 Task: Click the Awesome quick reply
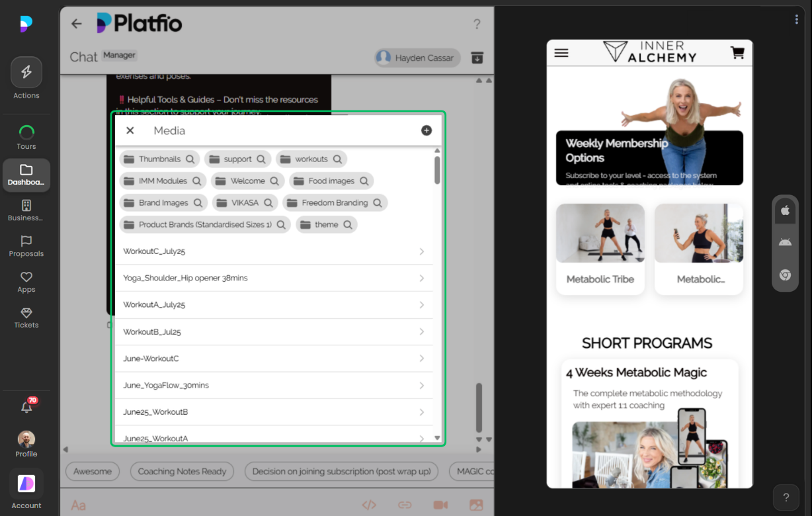click(92, 471)
